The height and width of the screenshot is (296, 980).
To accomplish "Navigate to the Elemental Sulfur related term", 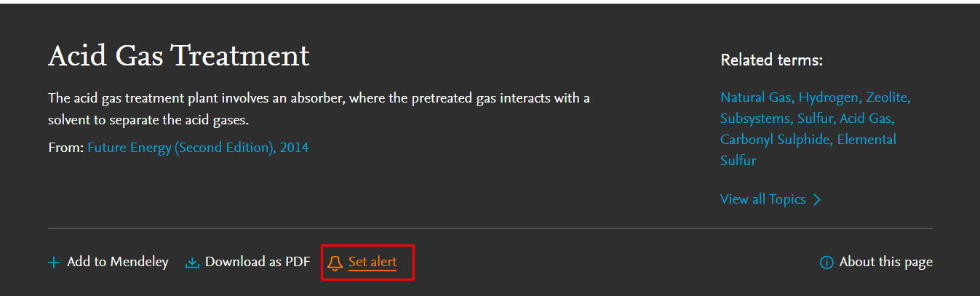I will 808,150.
